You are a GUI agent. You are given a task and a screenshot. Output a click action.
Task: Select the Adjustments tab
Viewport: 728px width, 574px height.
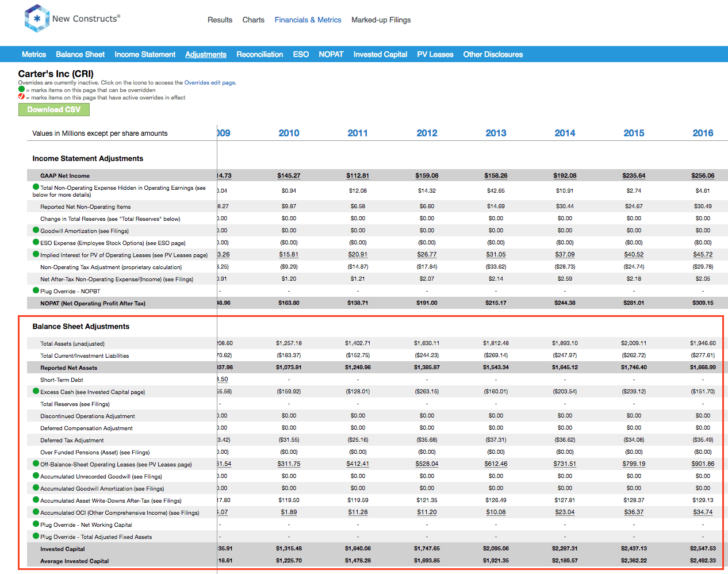[206, 54]
